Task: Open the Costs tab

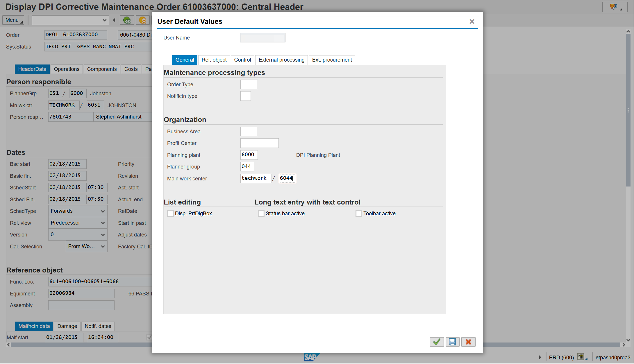Action: (x=131, y=69)
